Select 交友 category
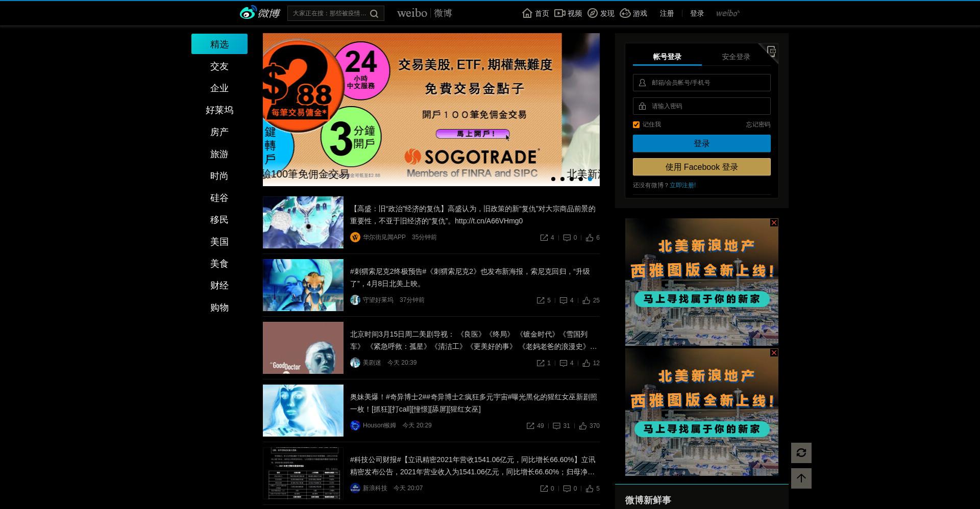 pos(219,66)
